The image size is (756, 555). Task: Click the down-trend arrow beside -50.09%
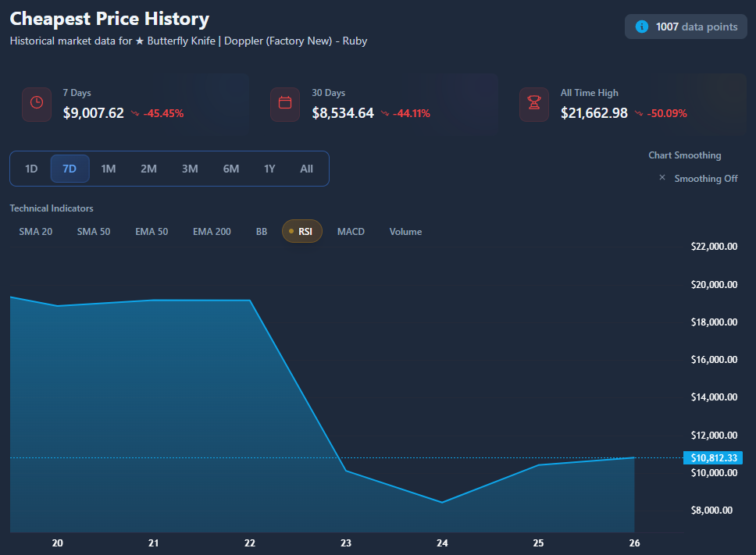[x=639, y=113]
